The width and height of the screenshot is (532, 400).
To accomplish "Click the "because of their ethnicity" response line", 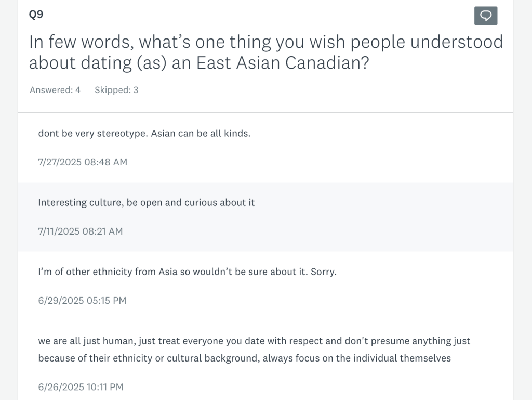I will click(244, 358).
